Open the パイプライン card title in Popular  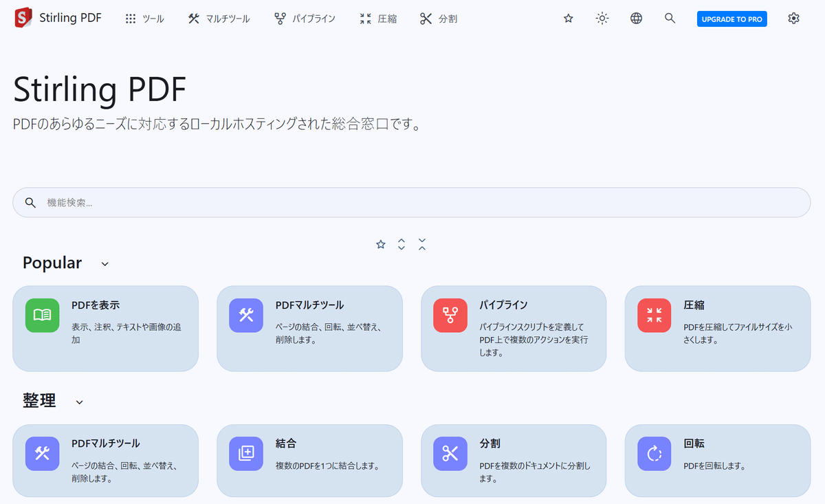tap(503, 305)
